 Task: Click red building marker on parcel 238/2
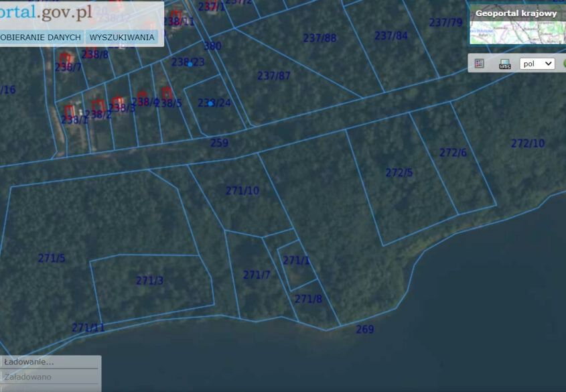click(98, 106)
